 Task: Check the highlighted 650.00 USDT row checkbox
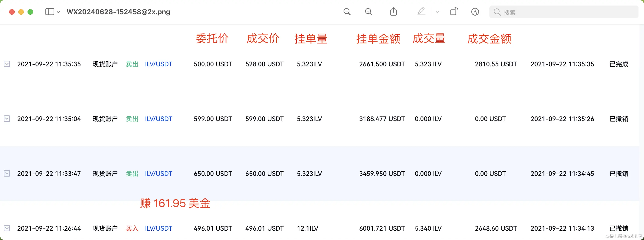7,173
